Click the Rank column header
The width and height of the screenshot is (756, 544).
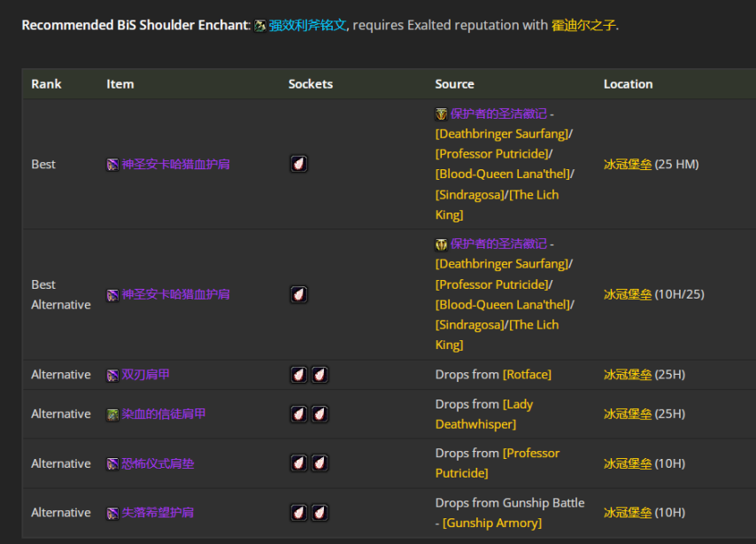[46, 84]
